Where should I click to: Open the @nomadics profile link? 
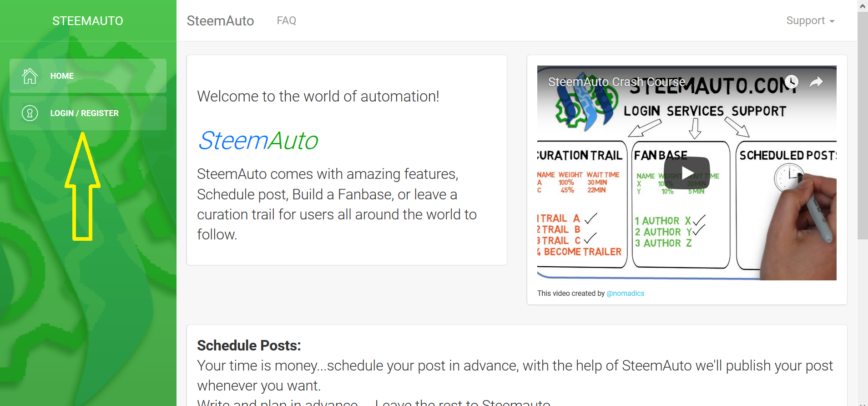coord(626,293)
